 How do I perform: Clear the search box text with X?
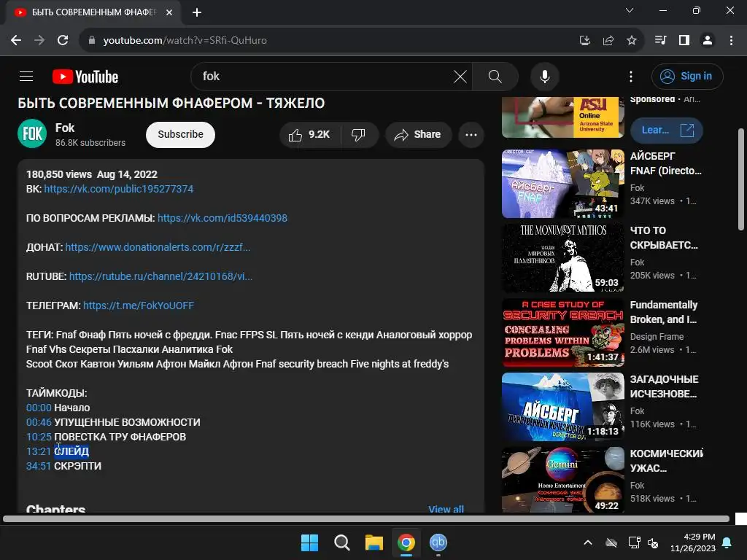click(460, 76)
